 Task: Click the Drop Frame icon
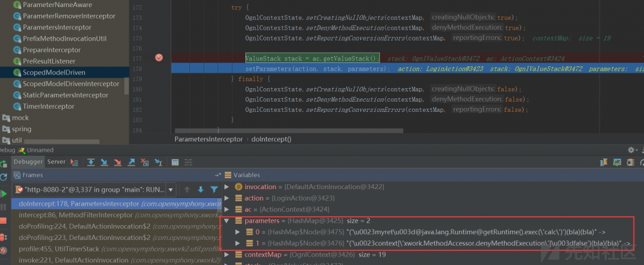click(144, 162)
